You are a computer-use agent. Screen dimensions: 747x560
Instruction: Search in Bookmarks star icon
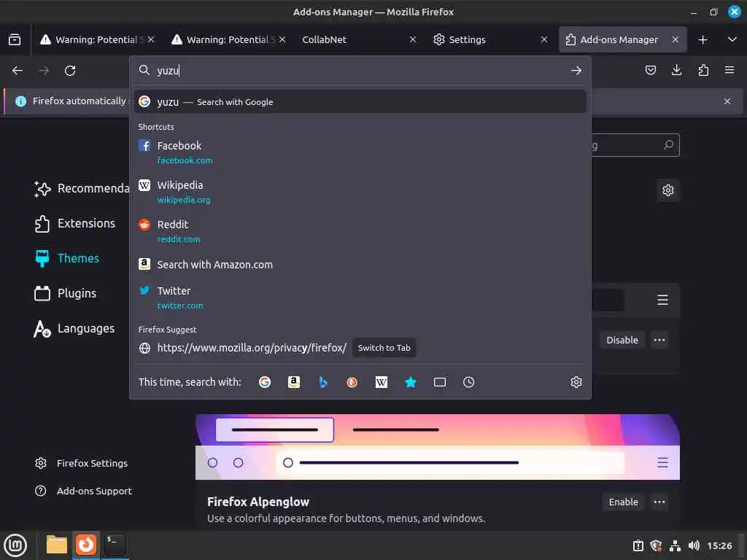tap(411, 382)
